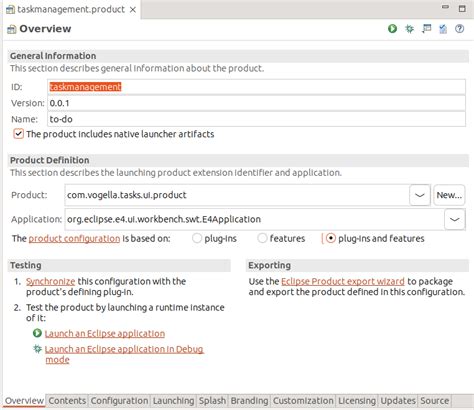474x410 pixels.
Task: Show the Branding tab
Action: 249,401
